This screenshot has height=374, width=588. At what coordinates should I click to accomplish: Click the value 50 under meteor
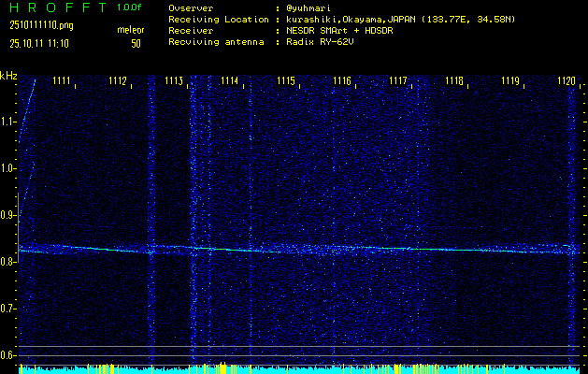pos(136,43)
